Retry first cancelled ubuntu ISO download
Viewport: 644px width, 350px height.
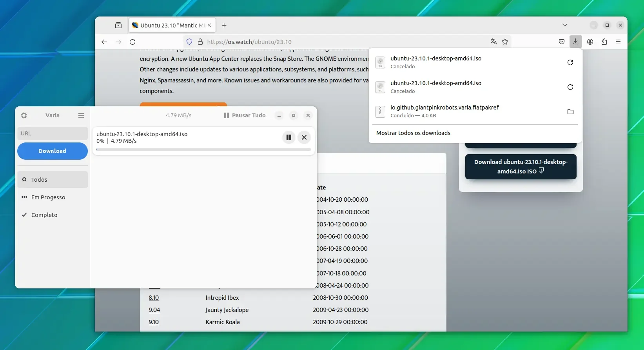[570, 62]
